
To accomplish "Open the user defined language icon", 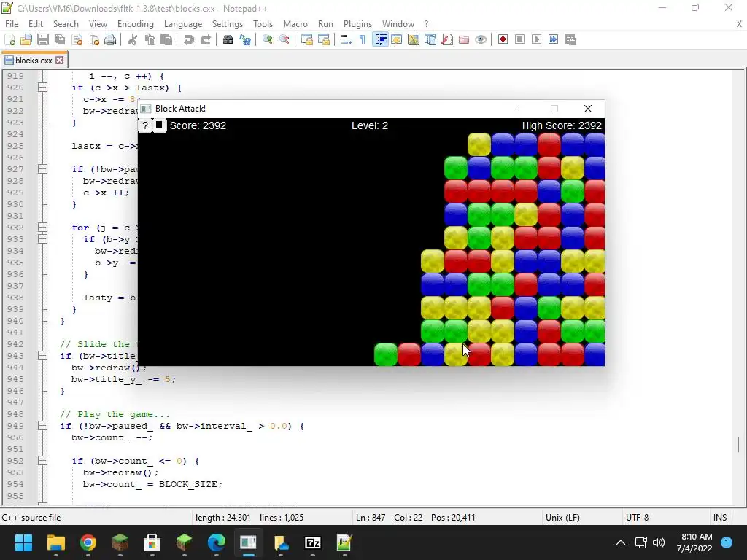I will click(x=396, y=39).
